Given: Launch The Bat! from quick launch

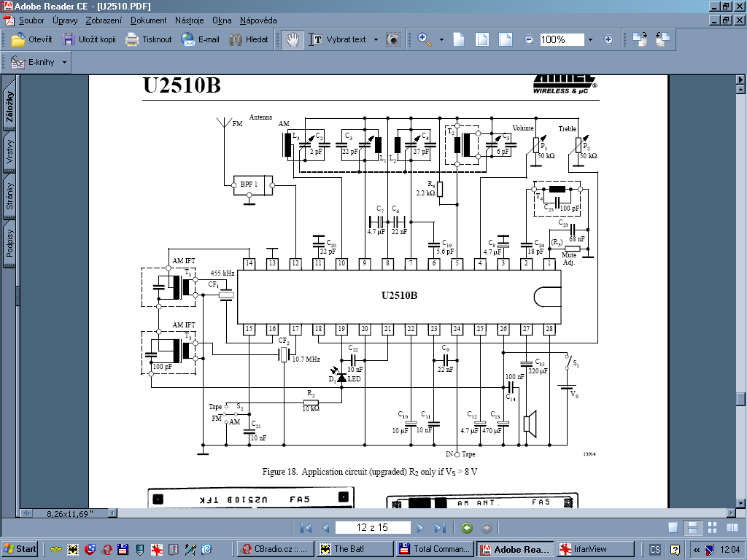Looking at the screenshot, I should (73, 550).
